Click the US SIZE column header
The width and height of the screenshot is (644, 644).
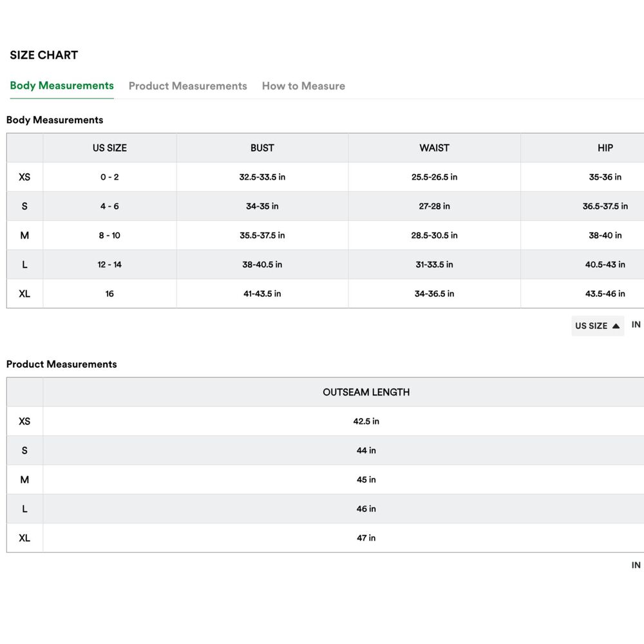tap(109, 147)
